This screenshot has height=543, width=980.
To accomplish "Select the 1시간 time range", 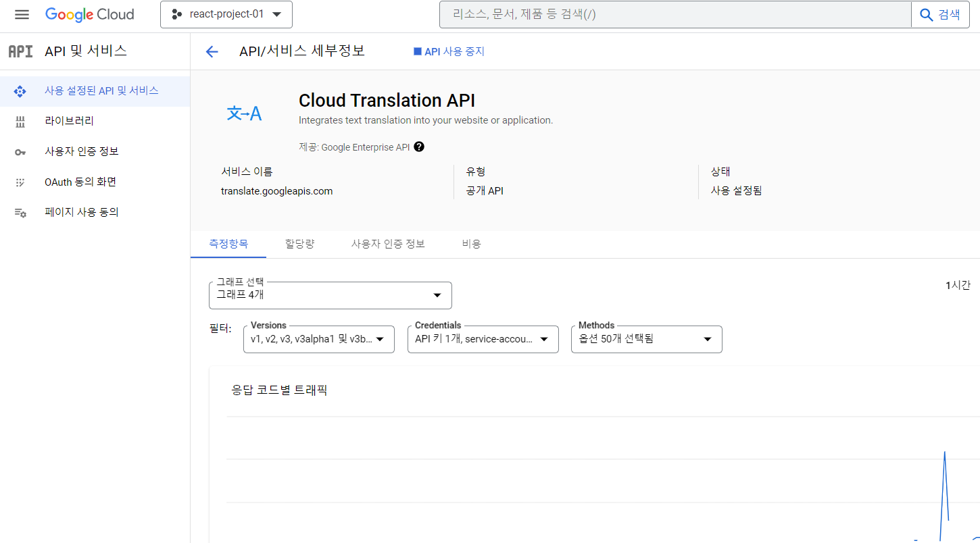I will point(958,286).
